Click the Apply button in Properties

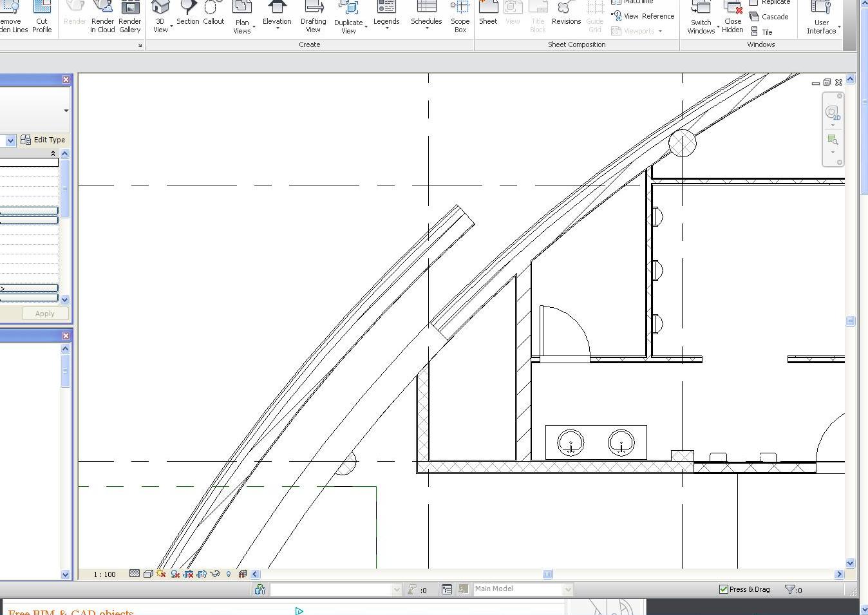click(x=44, y=314)
